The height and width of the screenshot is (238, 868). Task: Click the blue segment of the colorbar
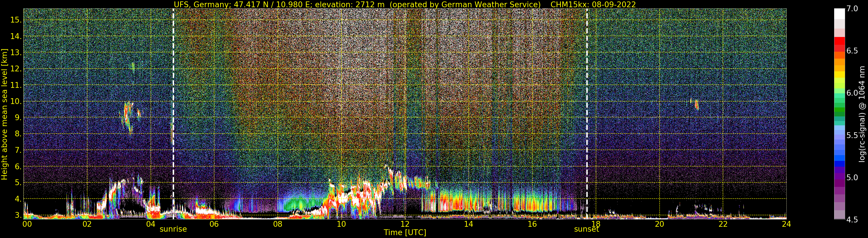839,164
